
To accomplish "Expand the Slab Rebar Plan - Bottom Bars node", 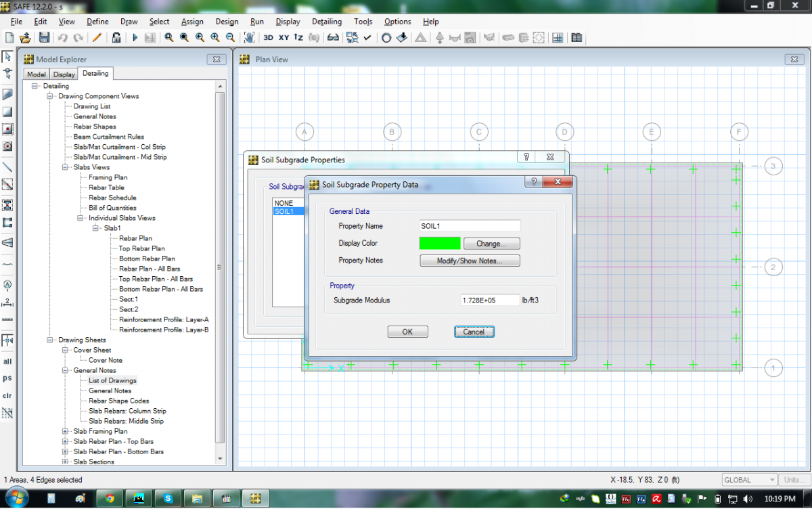I will (x=66, y=451).
